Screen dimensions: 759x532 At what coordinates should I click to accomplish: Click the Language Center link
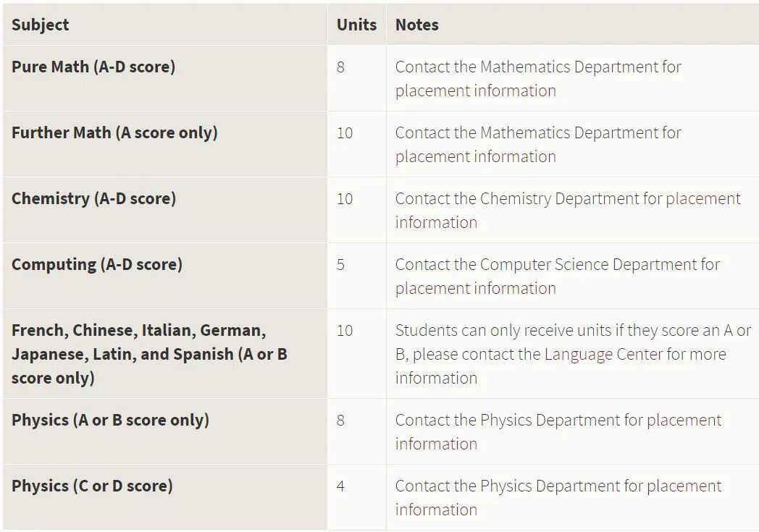pos(603,354)
